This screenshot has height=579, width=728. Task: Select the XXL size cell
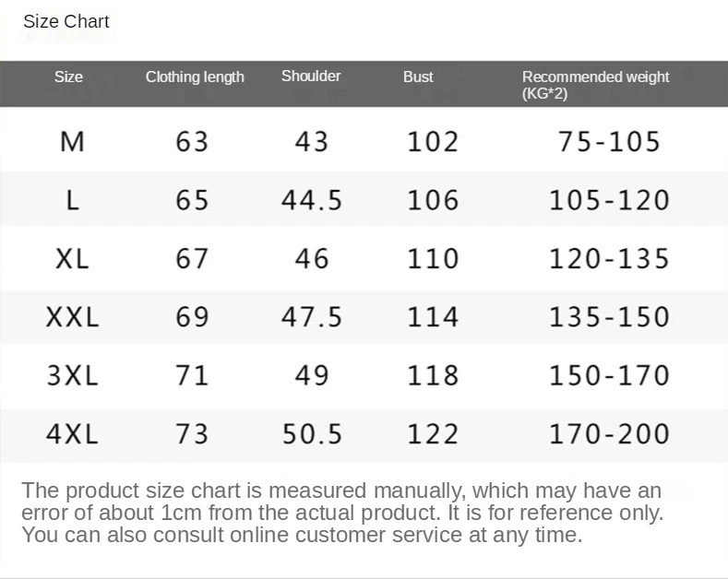(72, 317)
